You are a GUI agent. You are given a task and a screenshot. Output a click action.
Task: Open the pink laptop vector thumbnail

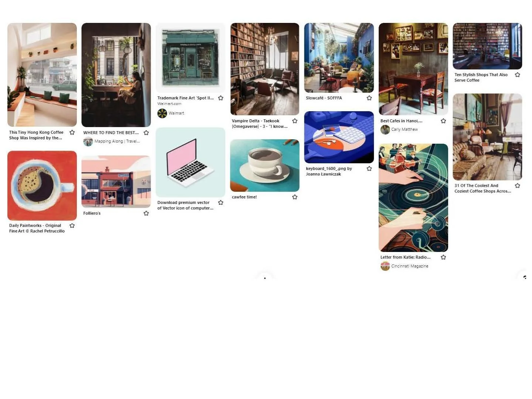click(190, 162)
